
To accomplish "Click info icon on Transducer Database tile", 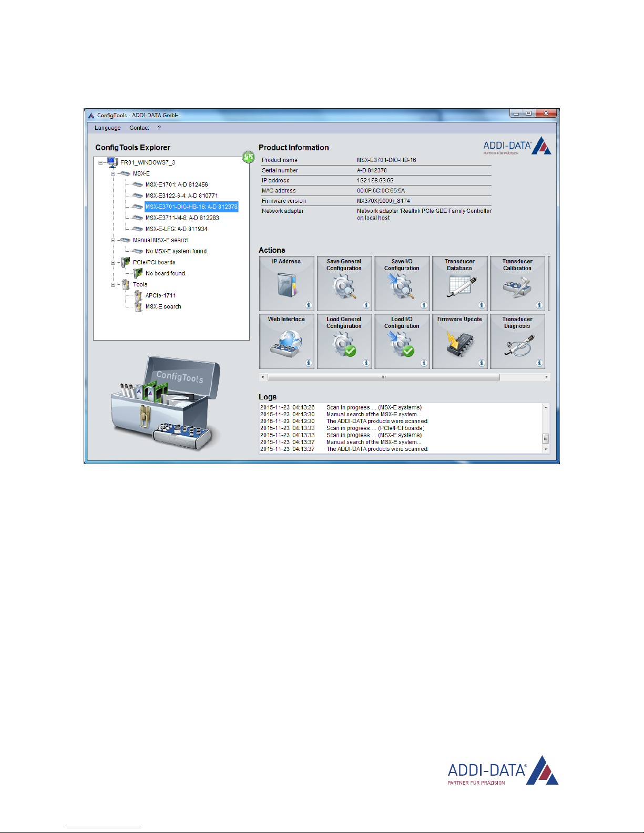I will tap(482, 305).
